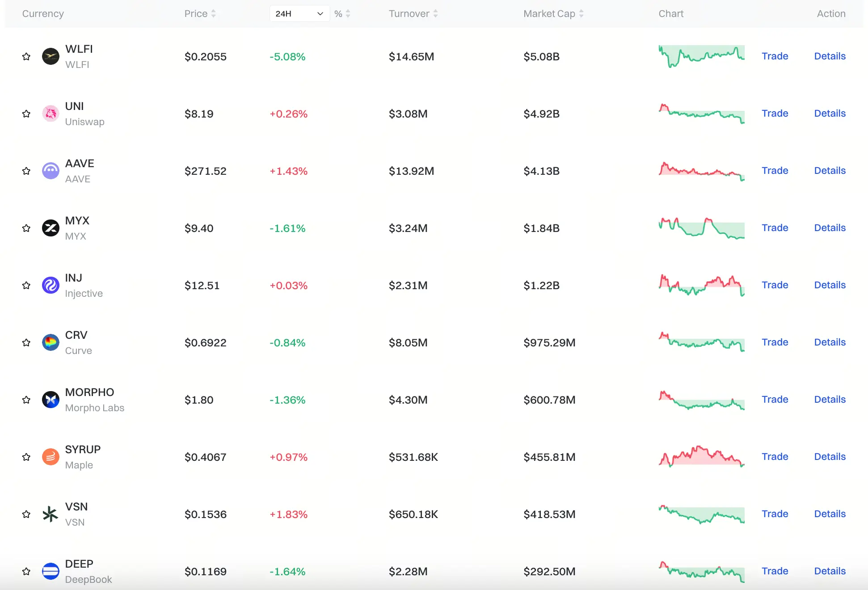Toggle favorite star for CRV
Viewport: 868px width, 590px height.
(26, 343)
